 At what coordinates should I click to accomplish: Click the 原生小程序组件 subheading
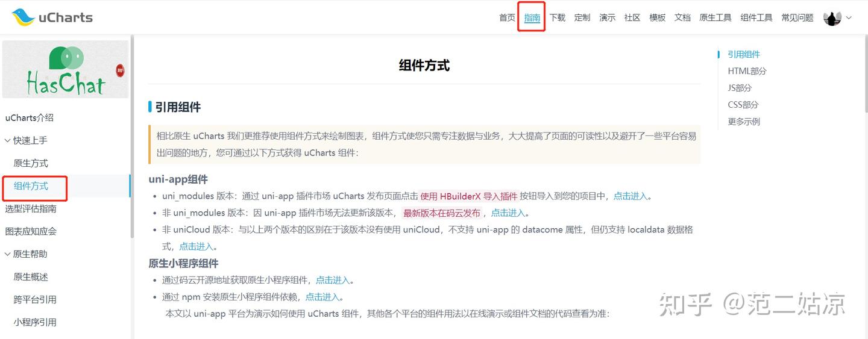184,263
